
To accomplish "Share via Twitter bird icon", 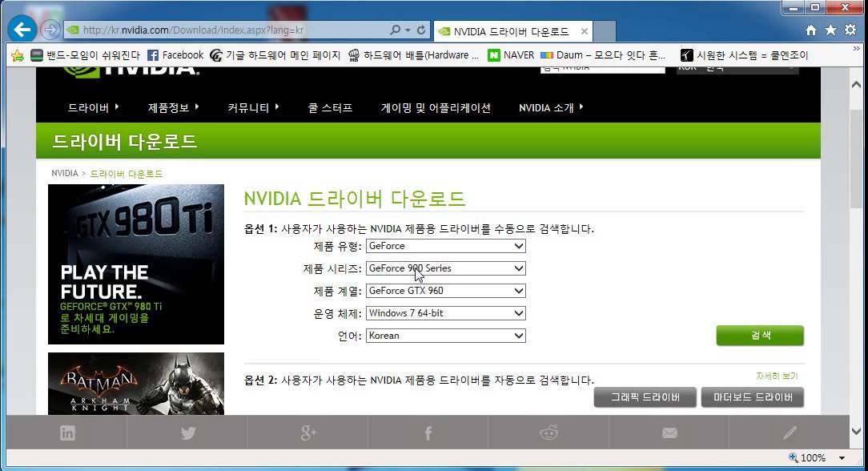I will (x=187, y=433).
